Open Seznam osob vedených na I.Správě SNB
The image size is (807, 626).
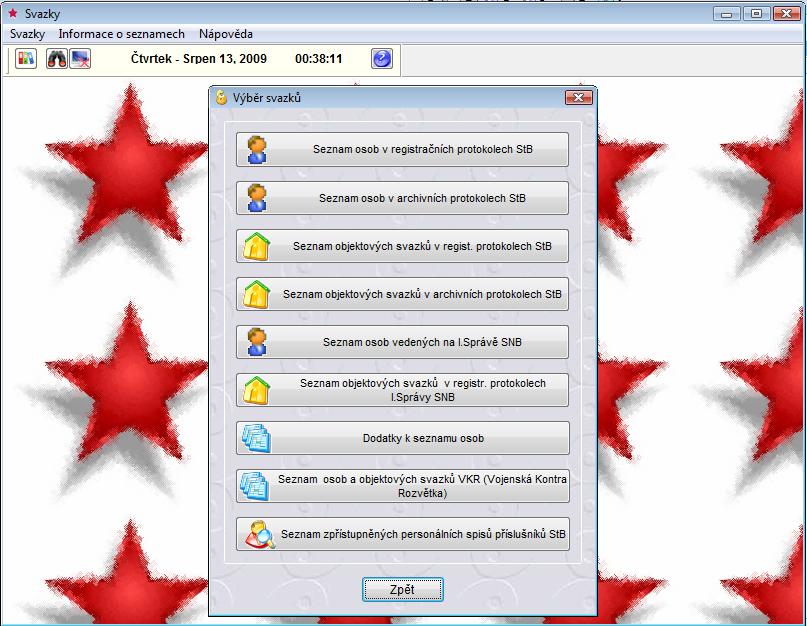[402, 342]
